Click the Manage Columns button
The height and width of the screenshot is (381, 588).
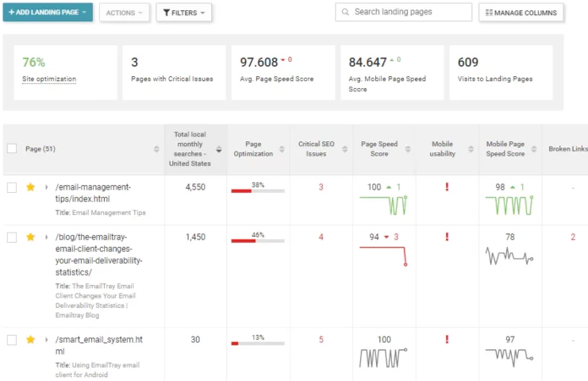(521, 13)
